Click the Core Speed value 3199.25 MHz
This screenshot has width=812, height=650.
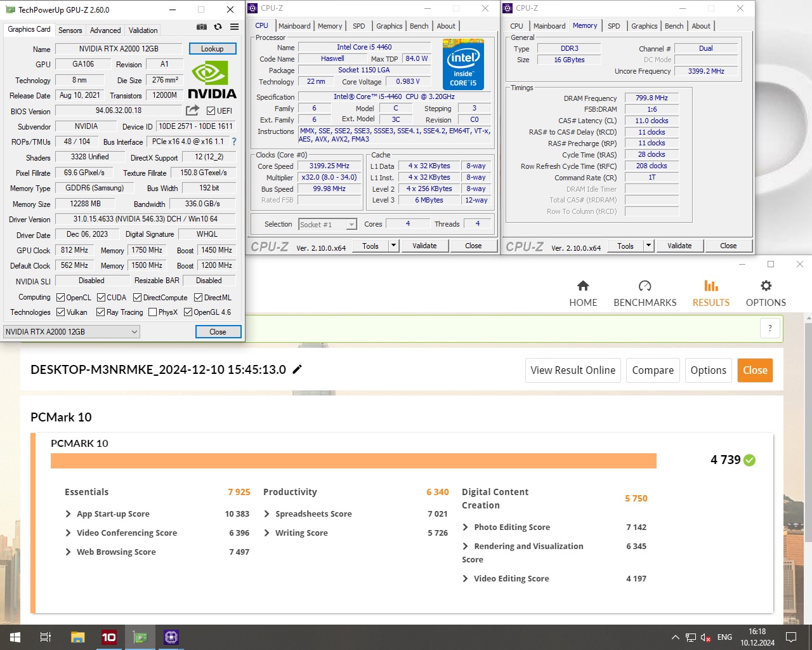pos(329,166)
